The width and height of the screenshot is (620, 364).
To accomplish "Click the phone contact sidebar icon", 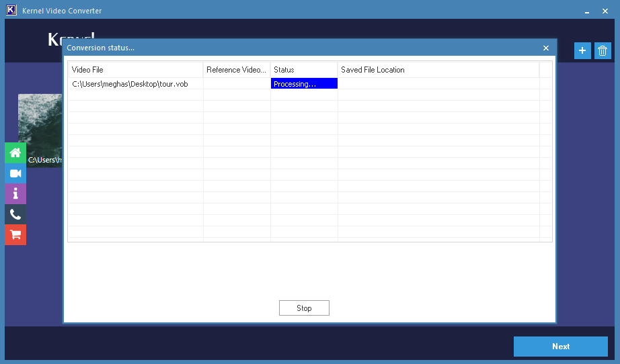I will pyautogui.click(x=15, y=214).
